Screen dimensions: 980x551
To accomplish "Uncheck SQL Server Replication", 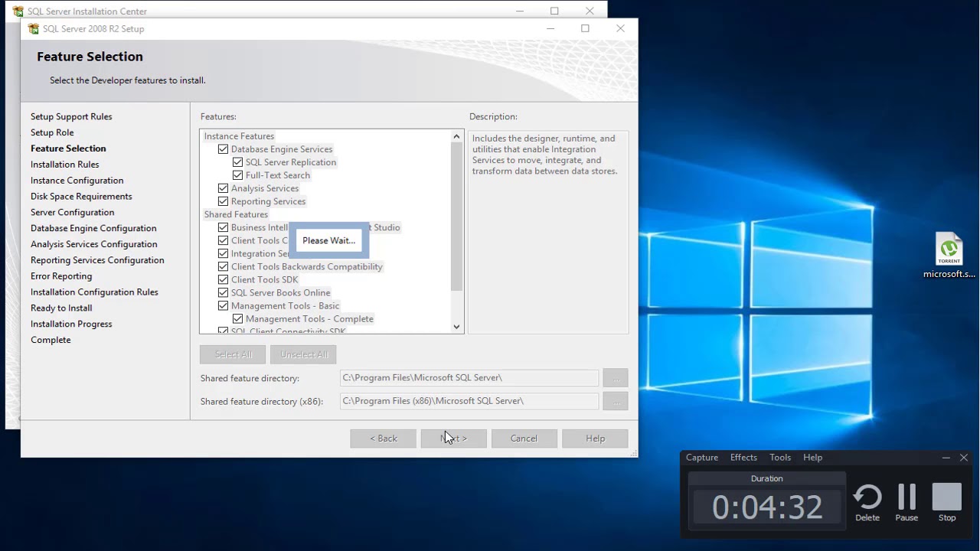I will (x=237, y=162).
